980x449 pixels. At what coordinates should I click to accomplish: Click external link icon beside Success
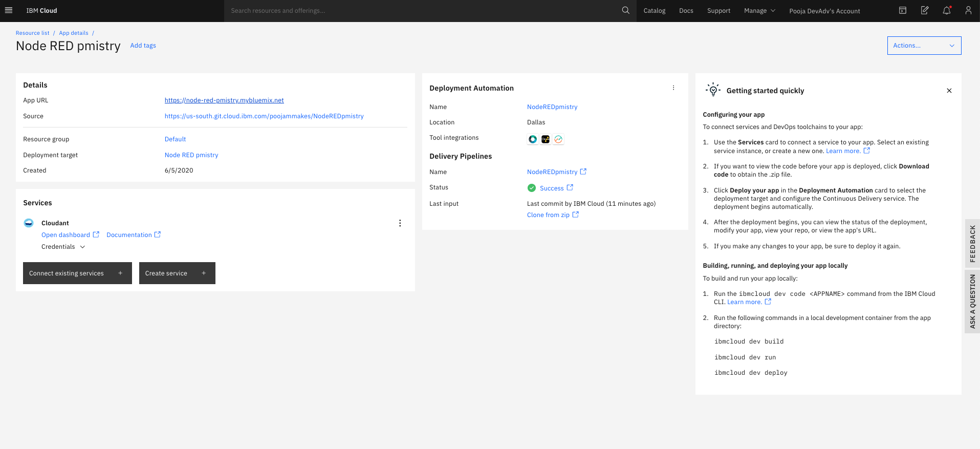tap(570, 187)
